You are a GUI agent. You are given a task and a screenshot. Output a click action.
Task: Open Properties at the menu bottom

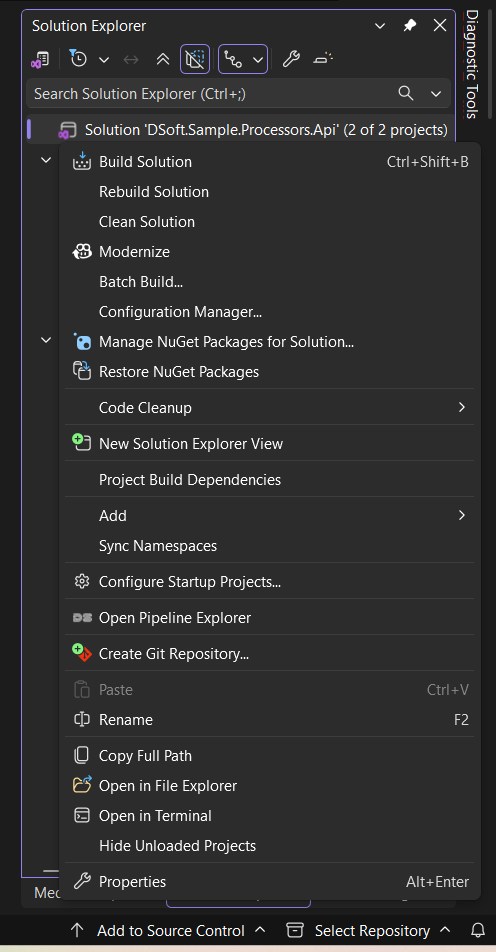270,882
